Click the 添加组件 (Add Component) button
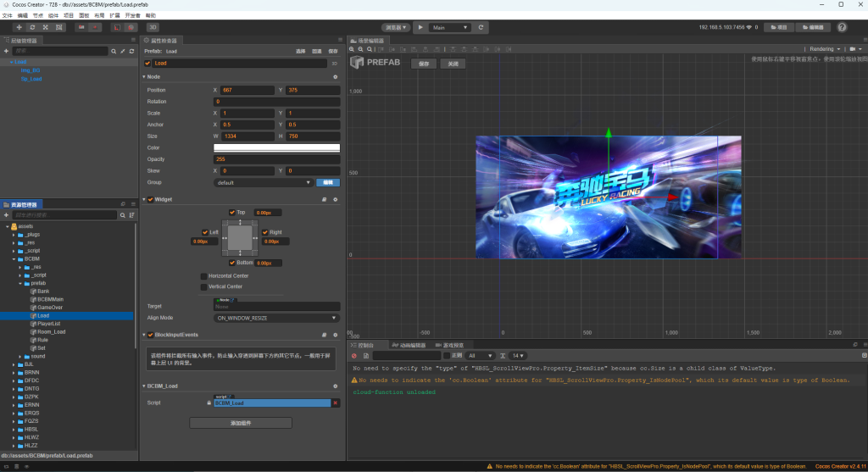 coord(241,423)
